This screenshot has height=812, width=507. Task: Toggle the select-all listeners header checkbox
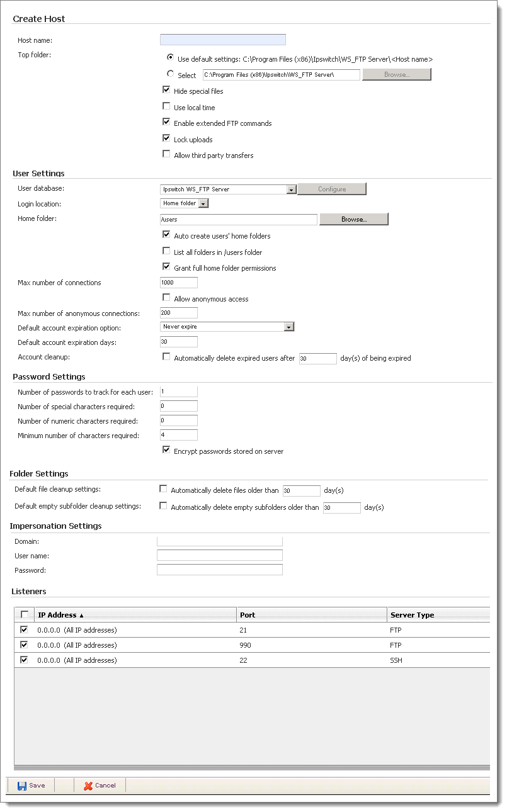coord(25,615)
